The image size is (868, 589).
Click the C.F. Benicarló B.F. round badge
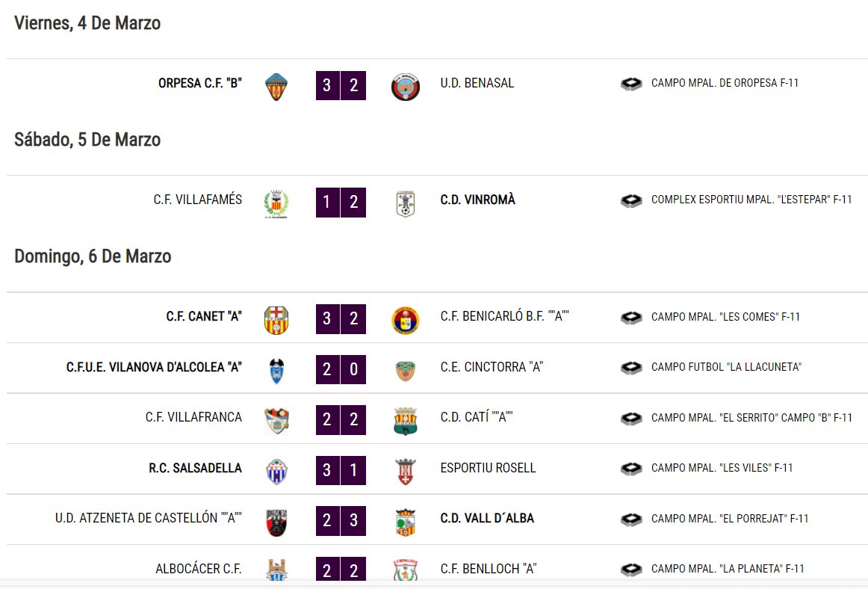pyautogui.click(x=405, y=320)
